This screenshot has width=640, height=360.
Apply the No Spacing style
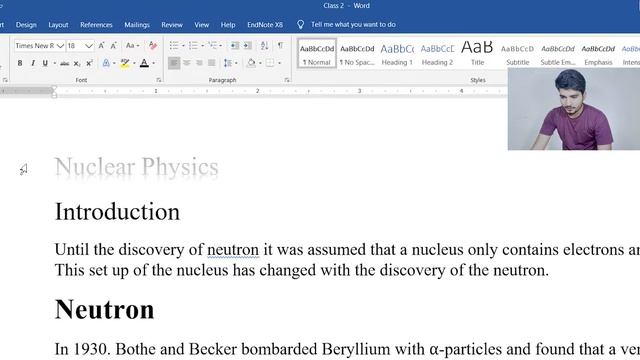tap(357, 53)
